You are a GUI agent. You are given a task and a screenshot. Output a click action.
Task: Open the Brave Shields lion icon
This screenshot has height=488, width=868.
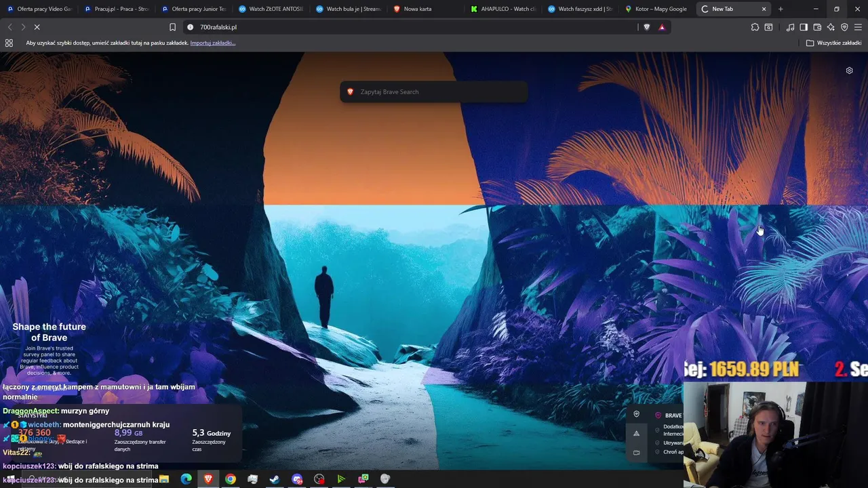pyautogui.click(x=646, y=27)
